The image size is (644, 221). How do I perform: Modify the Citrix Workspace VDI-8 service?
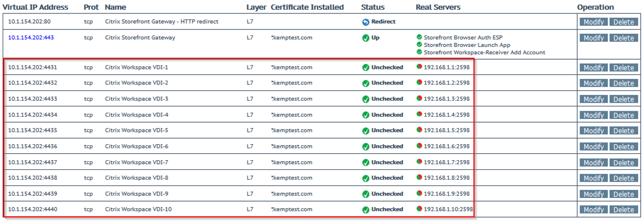[593, 179]
